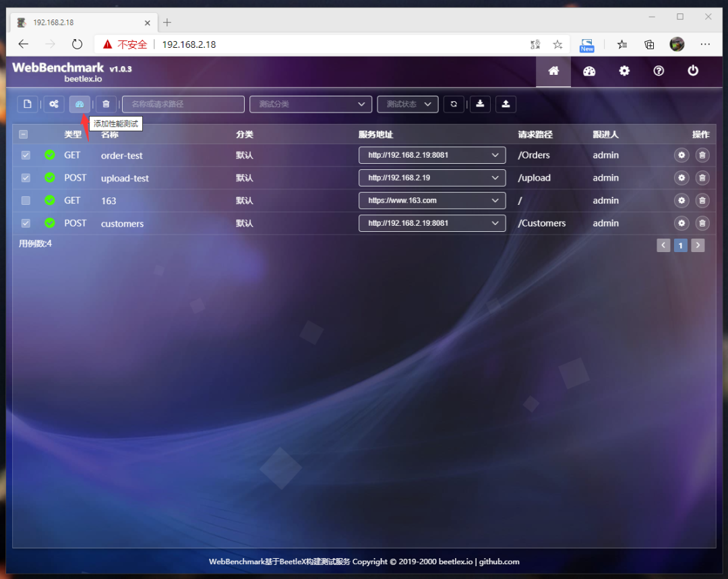Click the upload import icon
Viewport: 728px width, 579px height.
506,104
